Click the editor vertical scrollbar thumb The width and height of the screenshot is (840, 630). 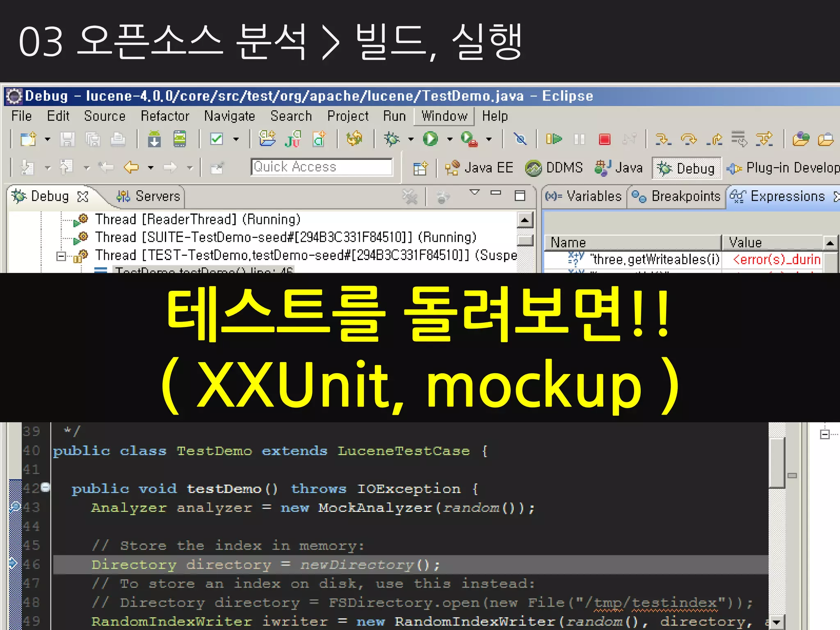pos(776,463)
